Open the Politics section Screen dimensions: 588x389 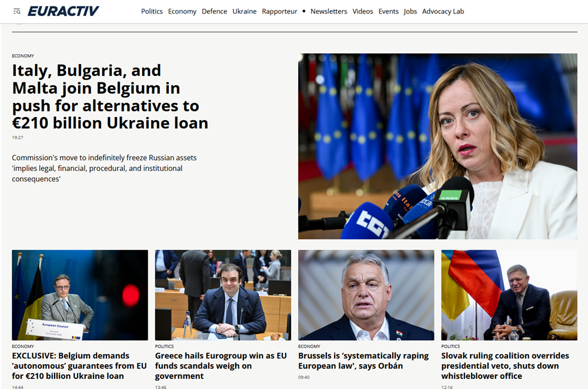152,11
